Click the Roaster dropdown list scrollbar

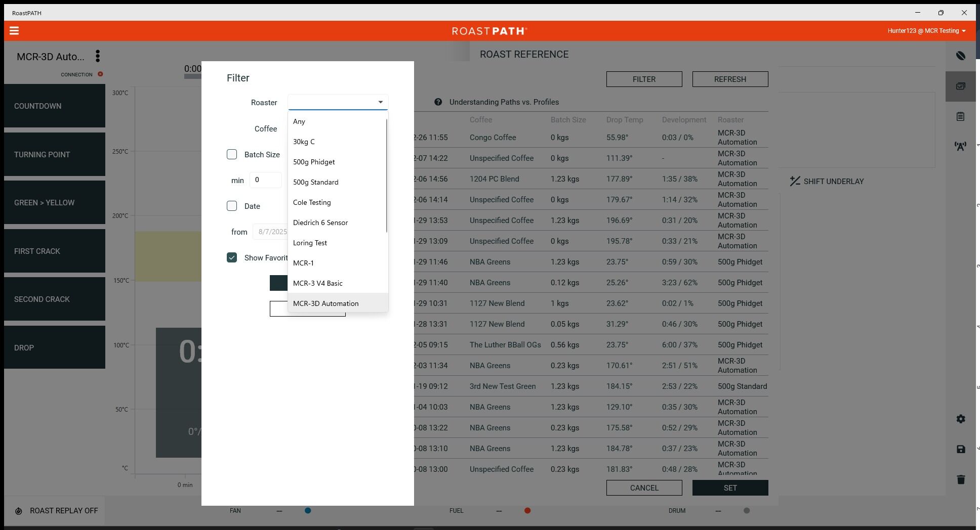click(387, 176)
